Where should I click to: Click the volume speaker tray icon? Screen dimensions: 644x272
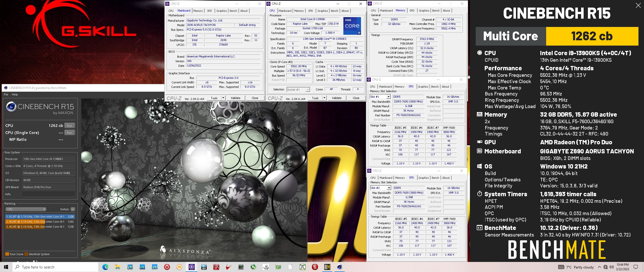pos(612,267)
